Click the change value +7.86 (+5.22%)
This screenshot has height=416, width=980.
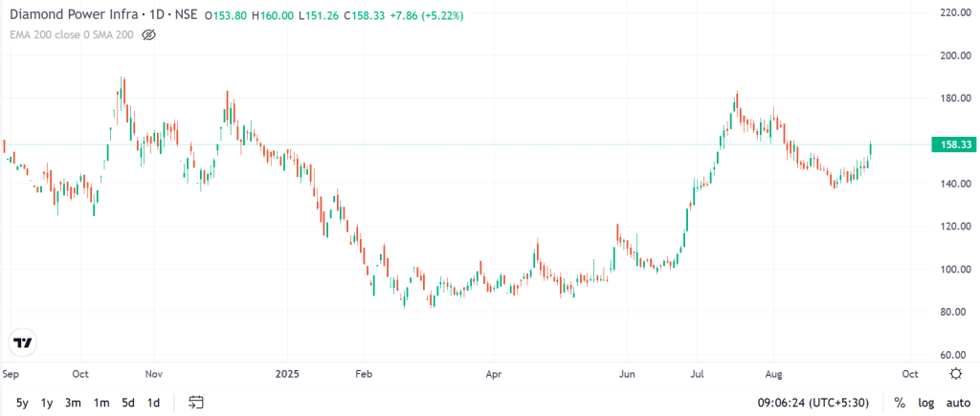pos(426,16)
